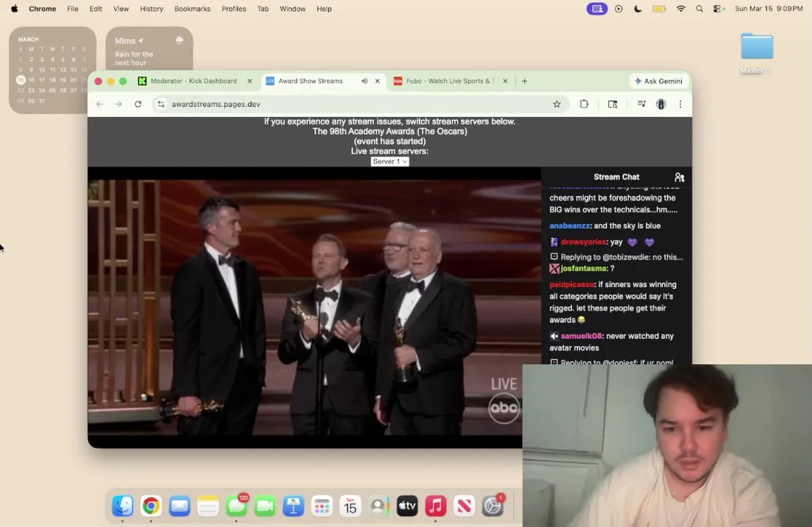The height and width of the screenshot is (527, 812).
Task: Open the Chrome menu in menu bar
Action: click(x=42, y=9)
